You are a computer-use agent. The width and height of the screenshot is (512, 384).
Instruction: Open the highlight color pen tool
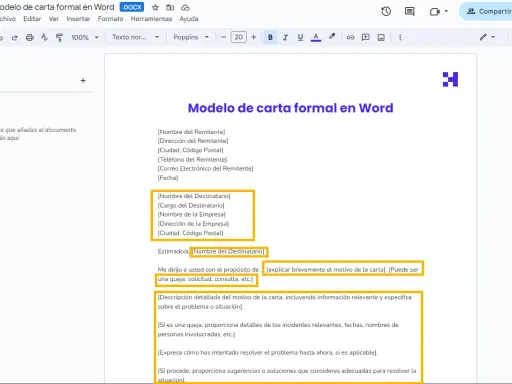tap(332, 37)
